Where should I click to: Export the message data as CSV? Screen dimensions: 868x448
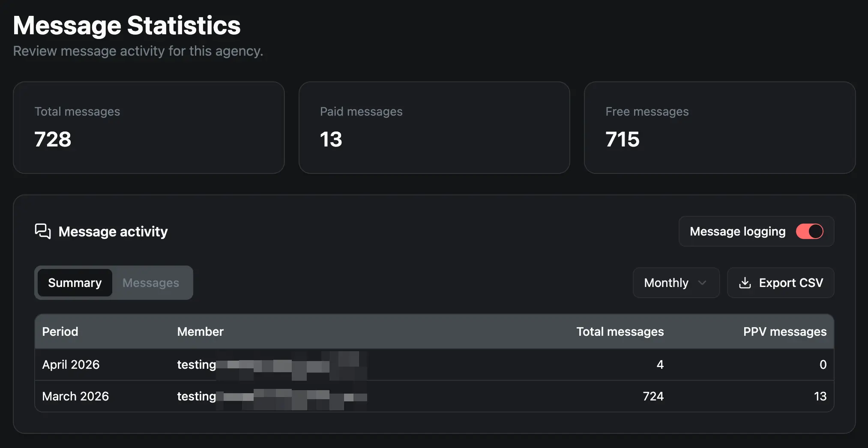coord(780,283)
